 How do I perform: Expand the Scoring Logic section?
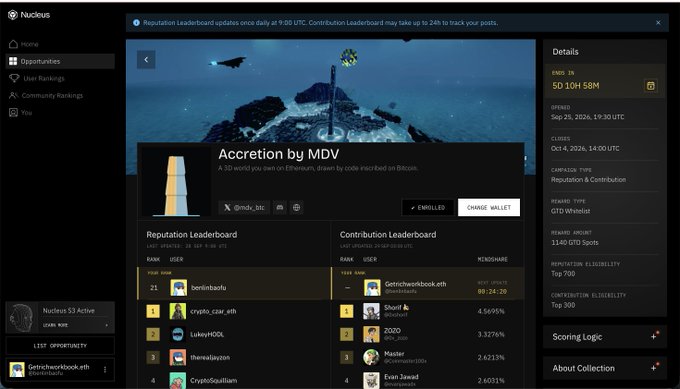(605, 337)
